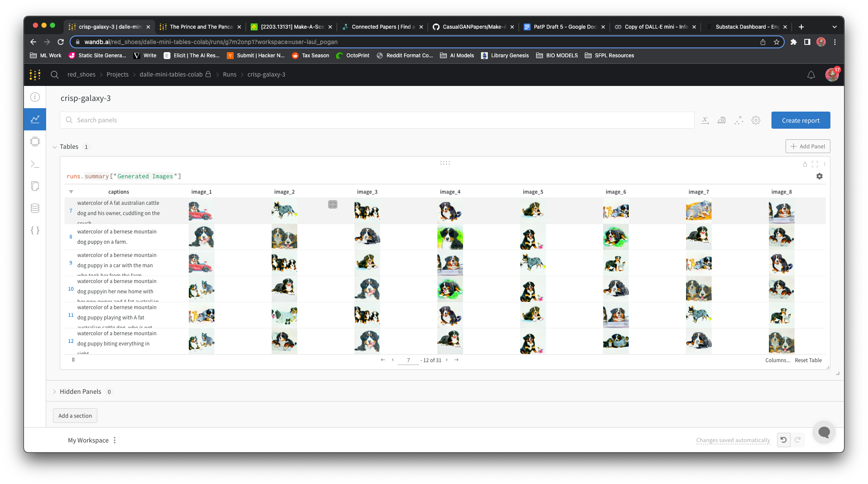Open the Projects breadcrumb link

pyautogui.click(x=117, y=74)
